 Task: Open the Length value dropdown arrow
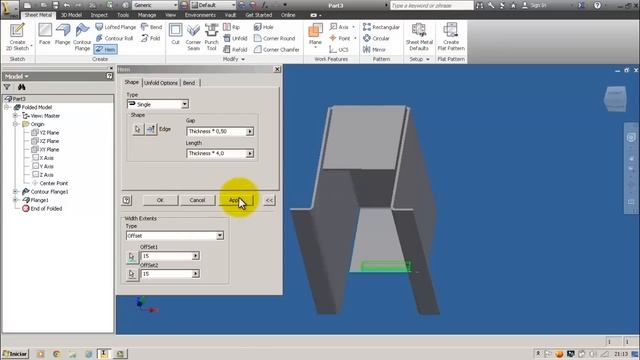(249, 153)
